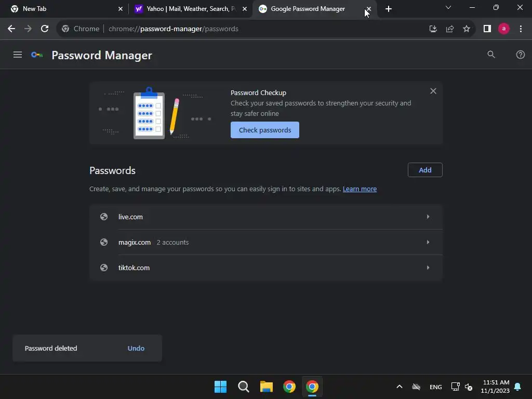Viewport: 532px width, 399px height.
Task: Share this page icon
Action: pos(450,29)
